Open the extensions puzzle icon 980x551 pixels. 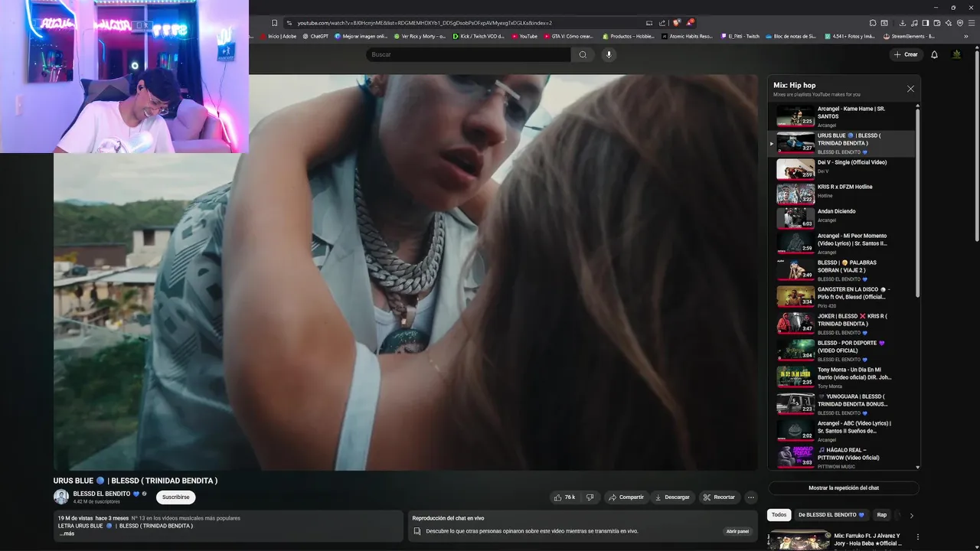(873, 23)
